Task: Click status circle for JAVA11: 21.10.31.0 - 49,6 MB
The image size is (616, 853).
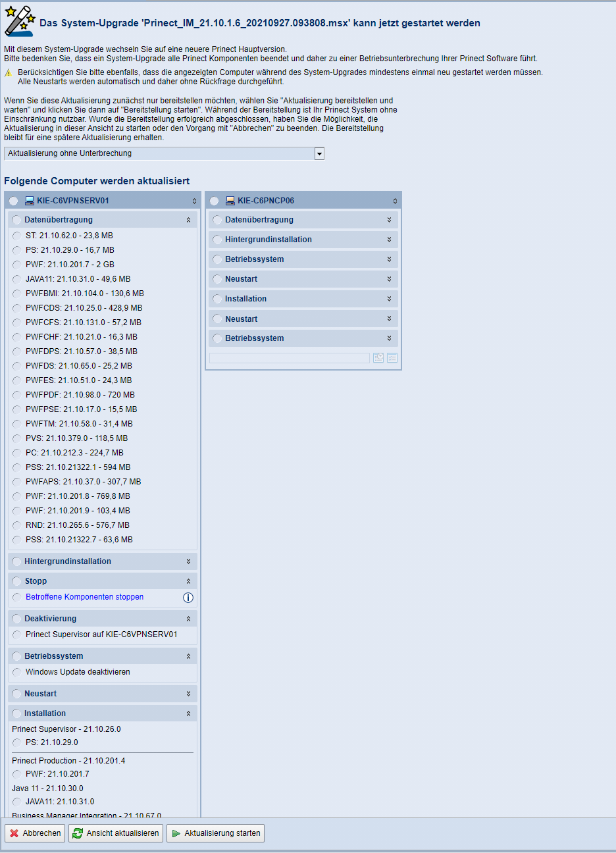Action: [17, 279]
